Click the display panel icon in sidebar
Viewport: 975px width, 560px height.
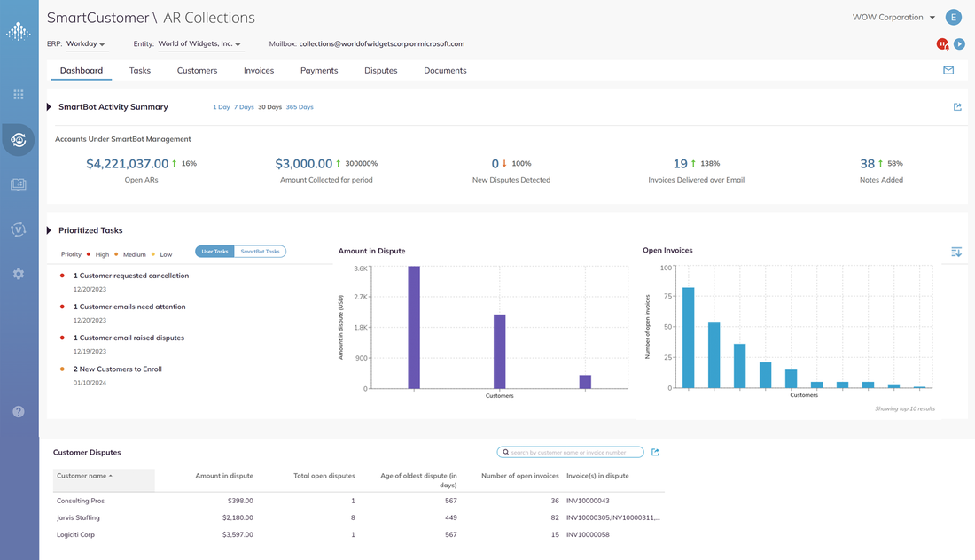coord(19,184)
